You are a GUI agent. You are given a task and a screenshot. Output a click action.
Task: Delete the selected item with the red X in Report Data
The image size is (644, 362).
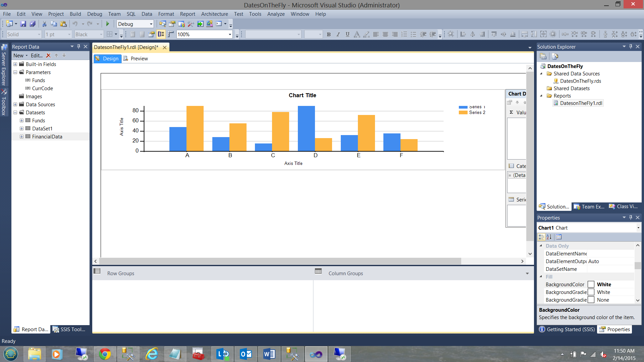(48, 56)
